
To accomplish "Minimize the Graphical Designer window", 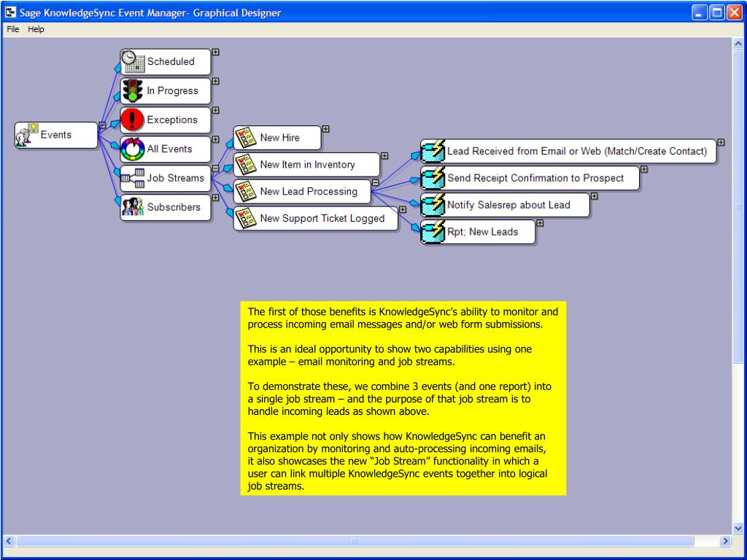I will point(700,12).
